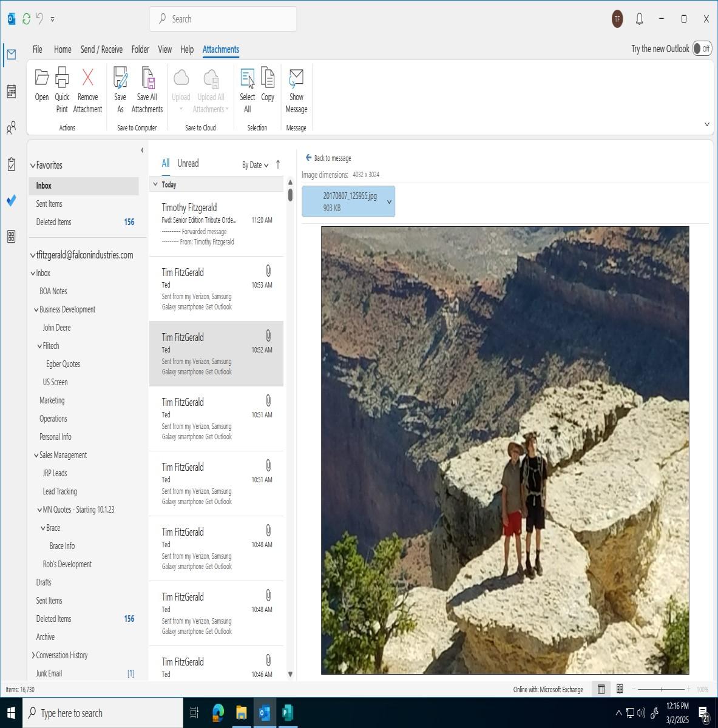
Task: Toggle Try the new Outlook switch
Action: 702,49
